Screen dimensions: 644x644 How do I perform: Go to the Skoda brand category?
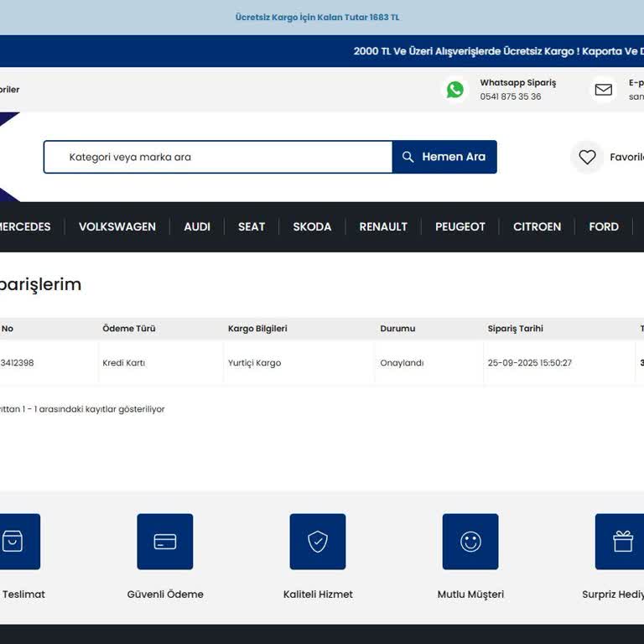pos(312,226)
